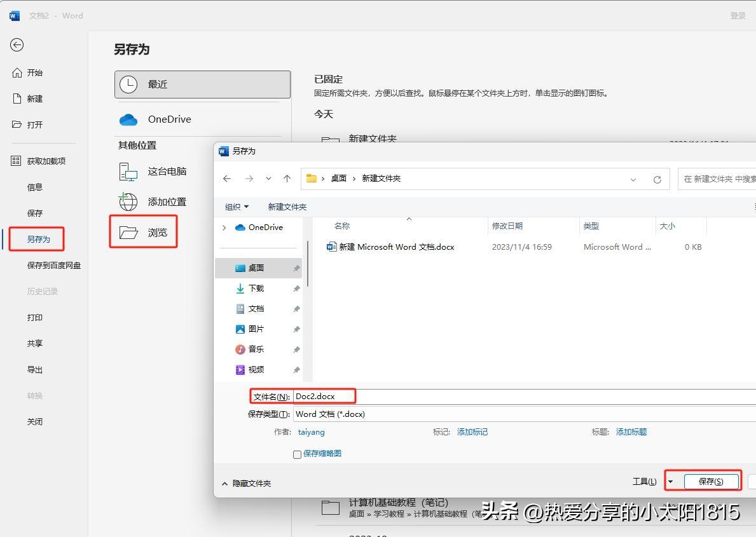756x537 pixels.
Task: Toggle 保存缩略图 checkbox
Action: point(298,454)
